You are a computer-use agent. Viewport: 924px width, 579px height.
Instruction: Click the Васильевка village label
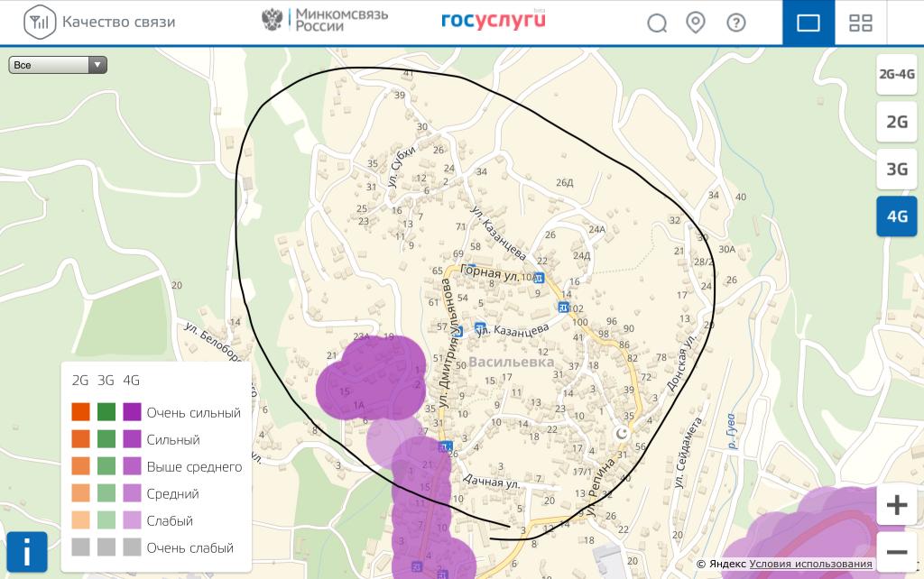[512, 362]
